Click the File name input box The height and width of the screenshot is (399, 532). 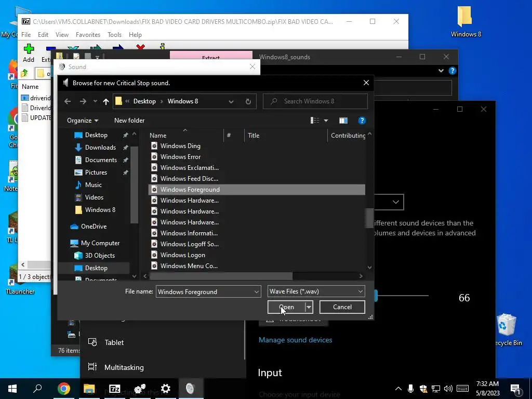coord(204,291)
